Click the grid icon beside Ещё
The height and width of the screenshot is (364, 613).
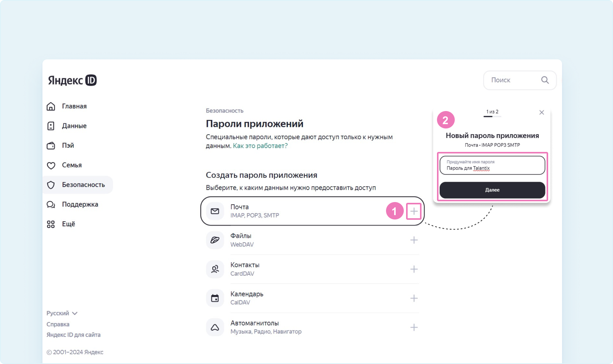coord(51,224)
